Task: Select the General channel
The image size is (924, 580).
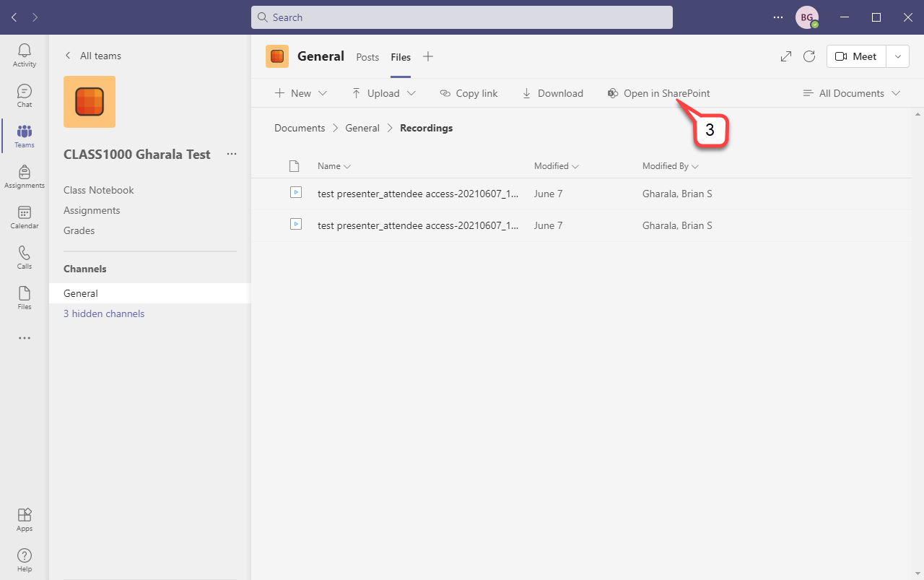Action: [150, 293]
